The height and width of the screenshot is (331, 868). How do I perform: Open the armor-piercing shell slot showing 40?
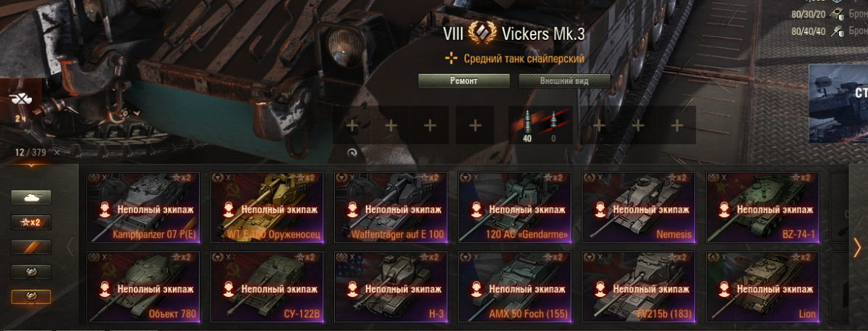pyautogui.click(x=527, y=125)
